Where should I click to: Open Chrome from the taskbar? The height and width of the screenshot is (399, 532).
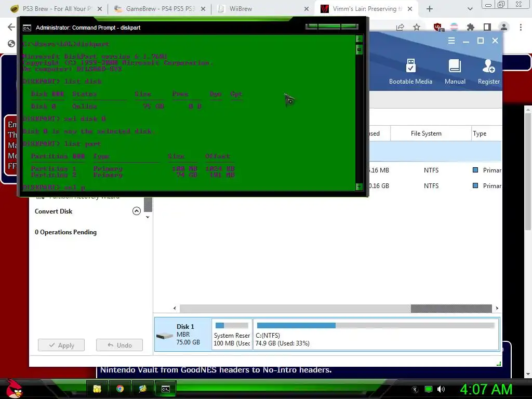click(x=120, y=389)
